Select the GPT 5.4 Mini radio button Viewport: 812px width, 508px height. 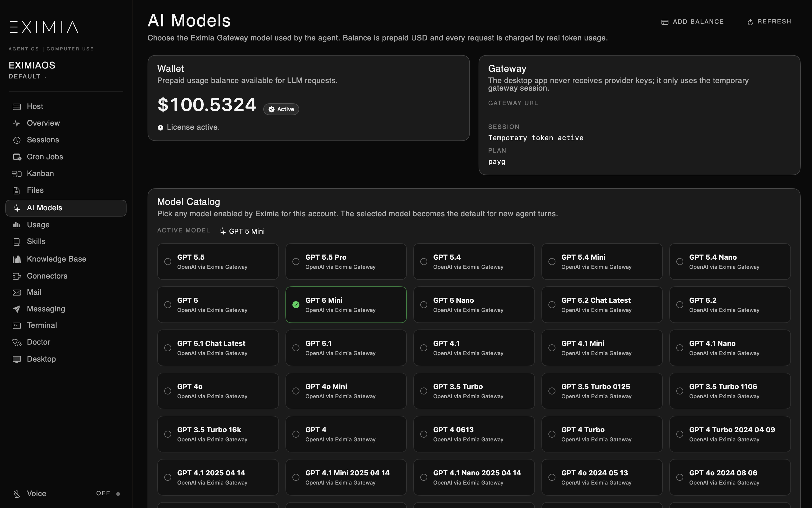tap(552, 262)
